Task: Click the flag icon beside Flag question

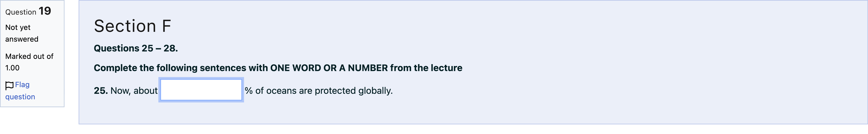Action: 9,85
